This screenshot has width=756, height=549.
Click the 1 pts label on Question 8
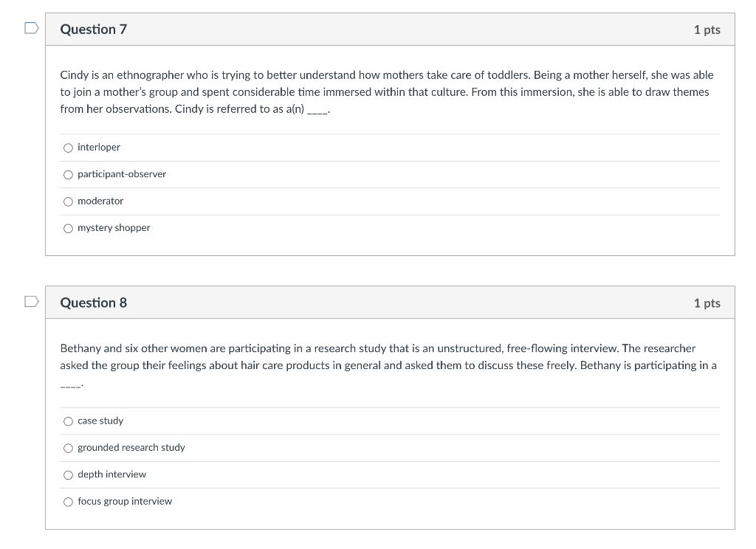click(707, 302)
